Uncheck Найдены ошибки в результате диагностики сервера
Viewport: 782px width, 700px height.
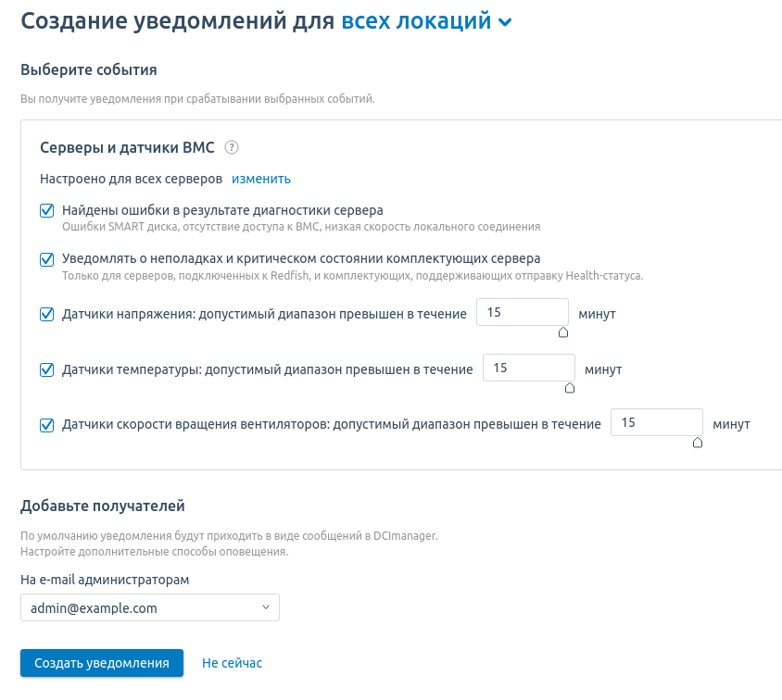[x=47, y=211]
